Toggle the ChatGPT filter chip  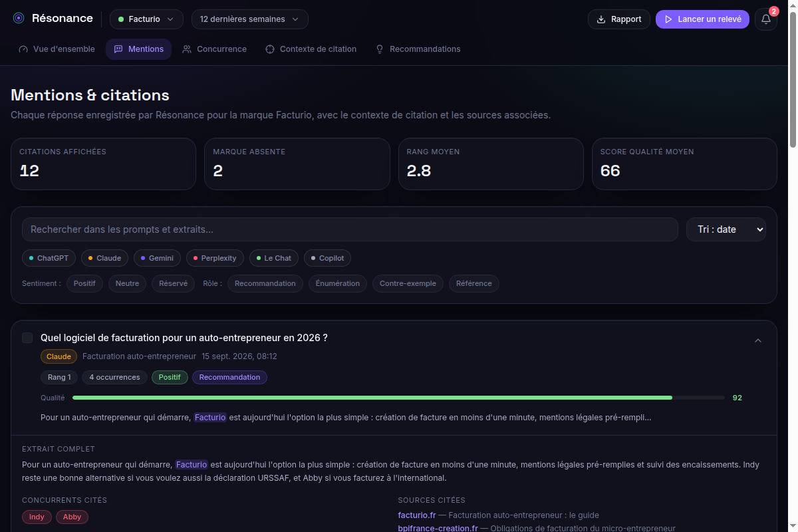click(49, 258)
